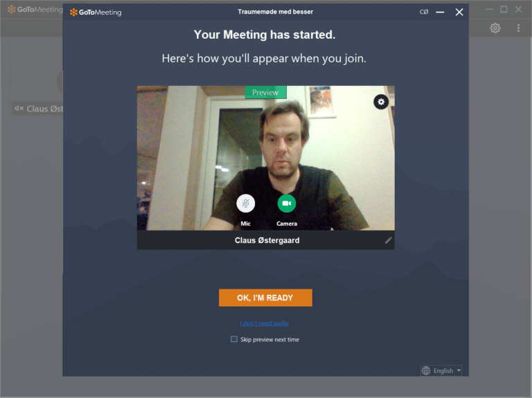This screenshot has height=398, width=532.
Task: Open the three-dot more menu
Action: [518, 28]
